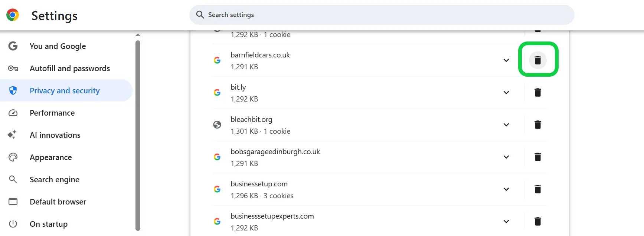The height and width of the screenshot is (236, 644).
Task: Expand bleachbit.org cookie details
Action: point(506,124)
